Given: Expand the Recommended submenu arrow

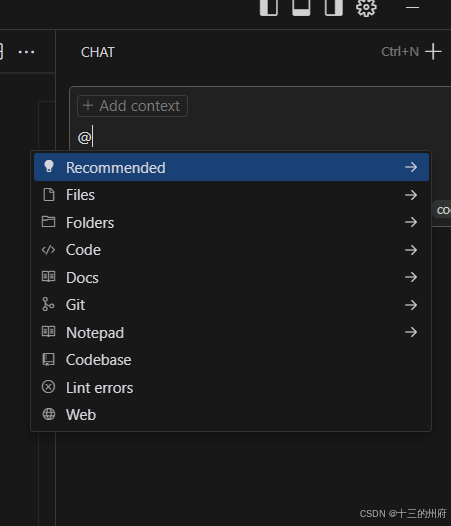Looking at the screenshot, I should point(411,167).
